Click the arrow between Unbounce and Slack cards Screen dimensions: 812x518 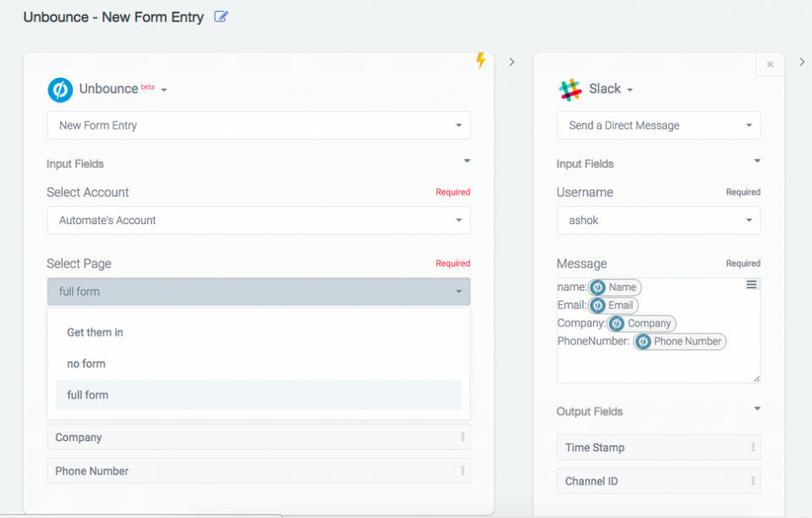click(512, 62)
